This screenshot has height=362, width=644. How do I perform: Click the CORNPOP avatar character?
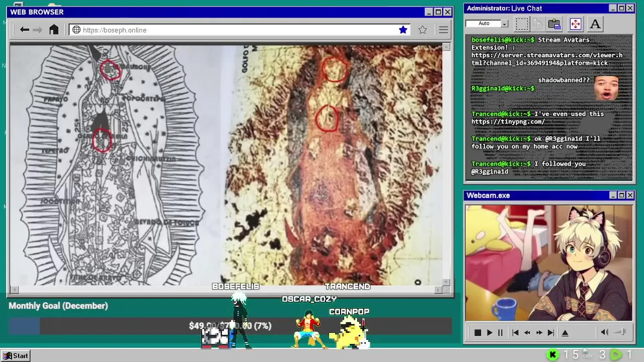click(349, 333)
